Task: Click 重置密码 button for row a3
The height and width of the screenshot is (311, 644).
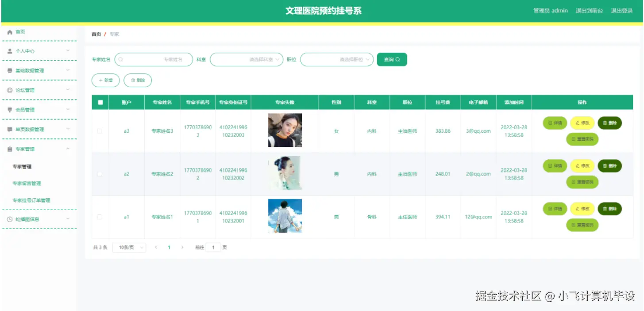Action: coord(582,139)
